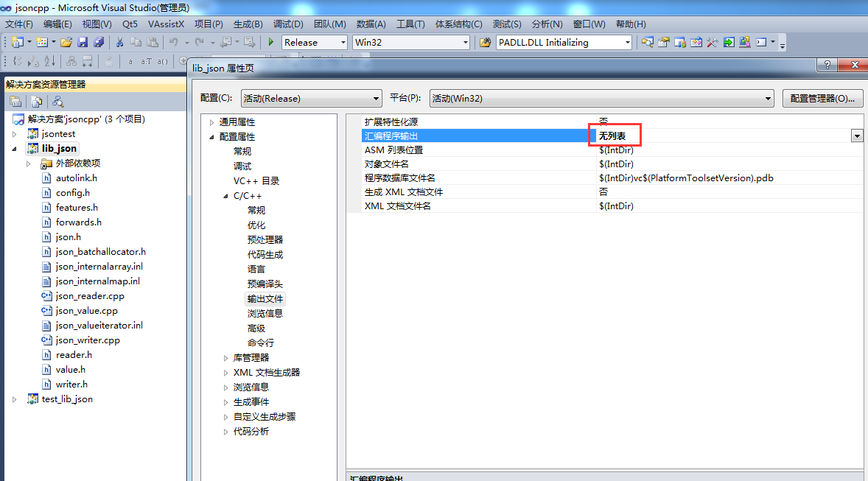
Task: Select 预处理器 under C/C++
Action: 265,239
